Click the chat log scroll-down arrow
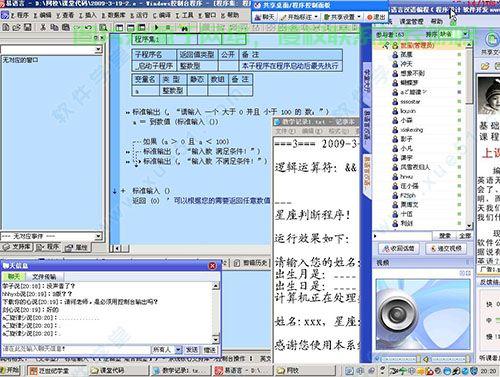This screenshot has width=500, height=377. point(216,339)
